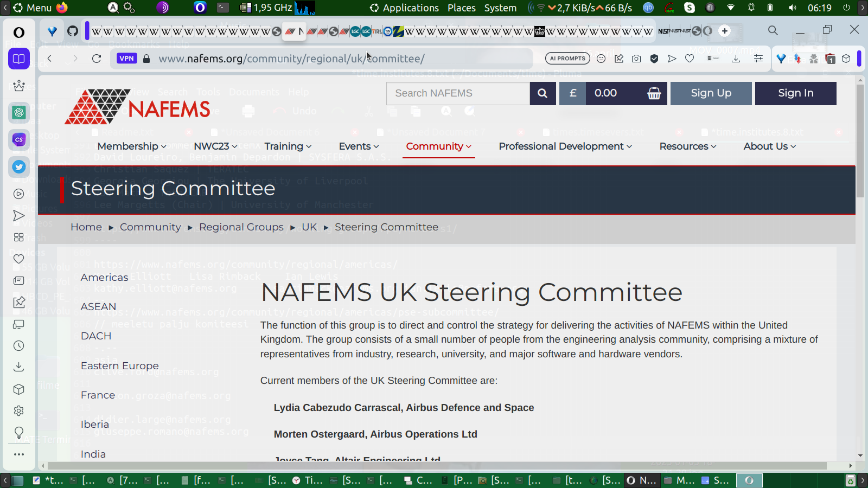Take a snapshot with the camera icon
868x488 pixels.
636,59
